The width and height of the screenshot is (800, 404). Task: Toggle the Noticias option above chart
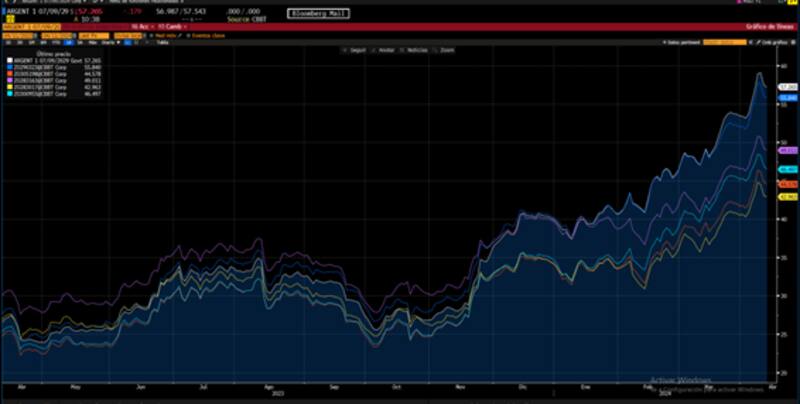point(412,49)
